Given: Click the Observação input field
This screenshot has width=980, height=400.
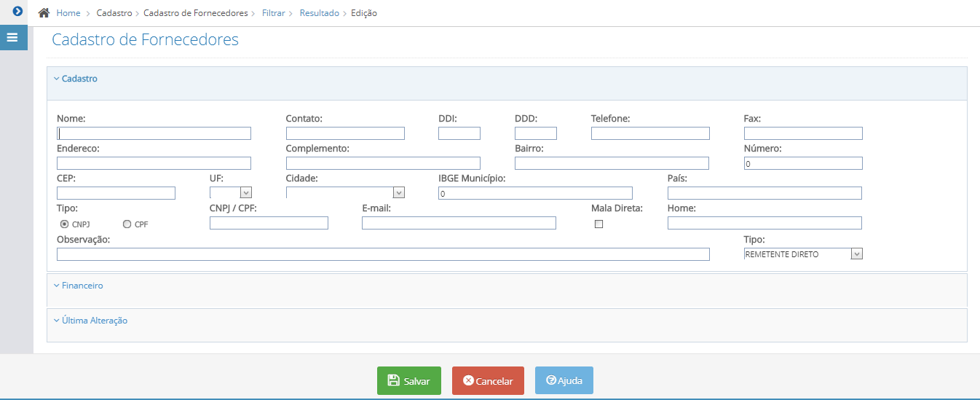Looking at the screenshot, I should pos(383,254).
